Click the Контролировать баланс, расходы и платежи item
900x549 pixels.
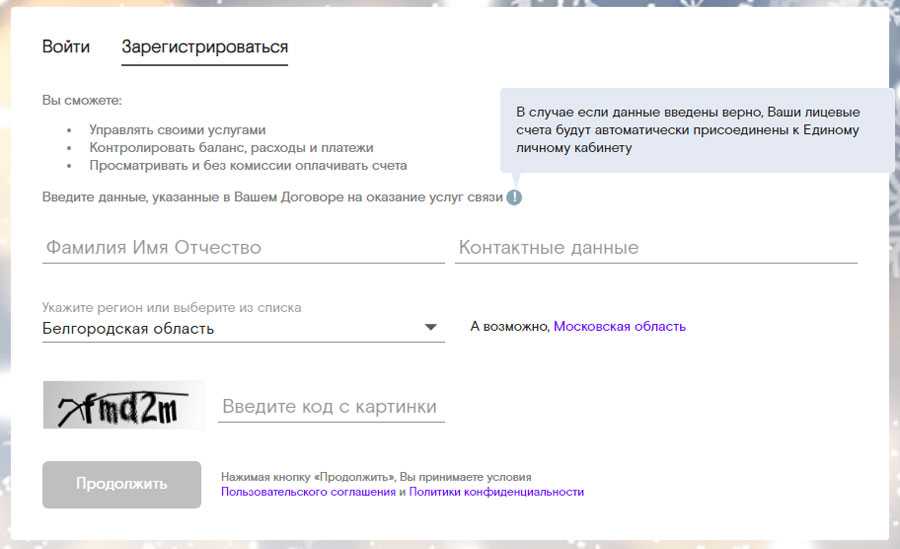[230, 148]
